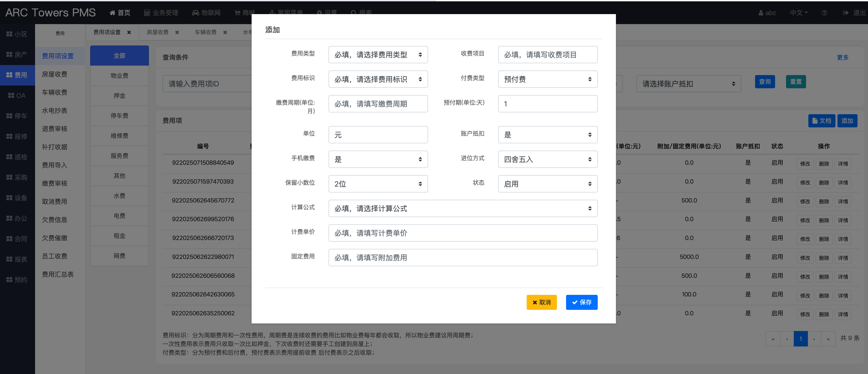Click the 退出 logout icon
868x374 pixels.
845,13
